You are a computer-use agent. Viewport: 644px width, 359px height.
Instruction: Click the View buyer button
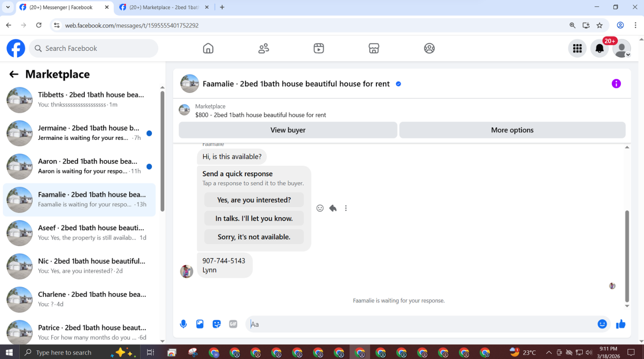[x=288, y=130]
